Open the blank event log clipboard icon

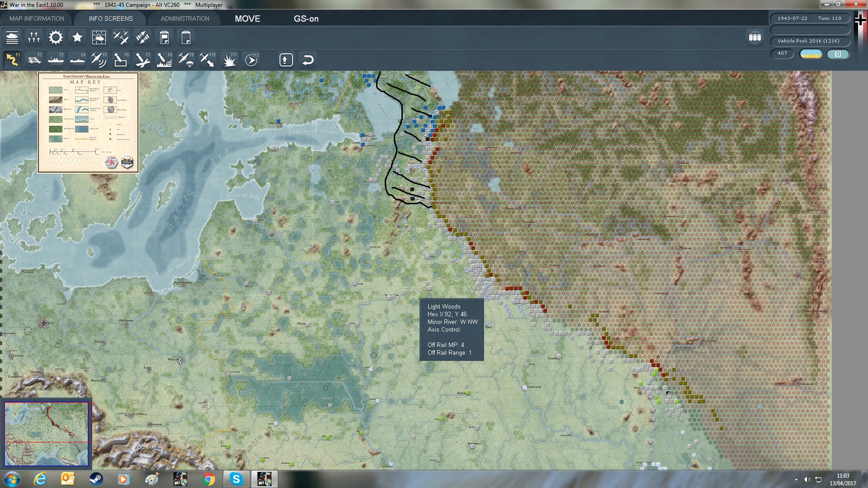(x=186, y=38)
